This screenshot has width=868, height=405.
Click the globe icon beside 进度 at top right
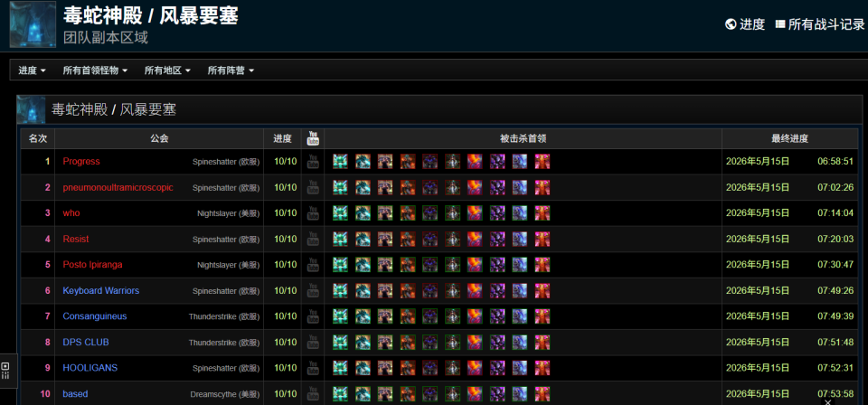[x=731, y=24]
